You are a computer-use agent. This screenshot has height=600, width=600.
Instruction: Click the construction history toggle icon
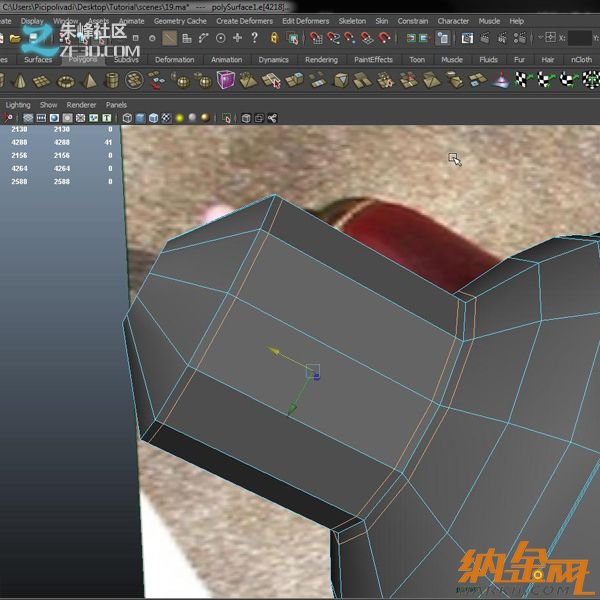point(442,38)
